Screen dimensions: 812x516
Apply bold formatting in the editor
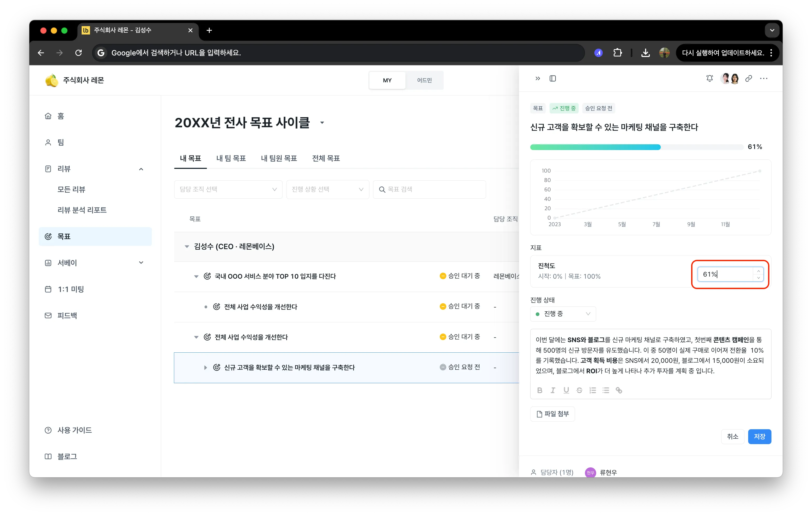(540, 390)
